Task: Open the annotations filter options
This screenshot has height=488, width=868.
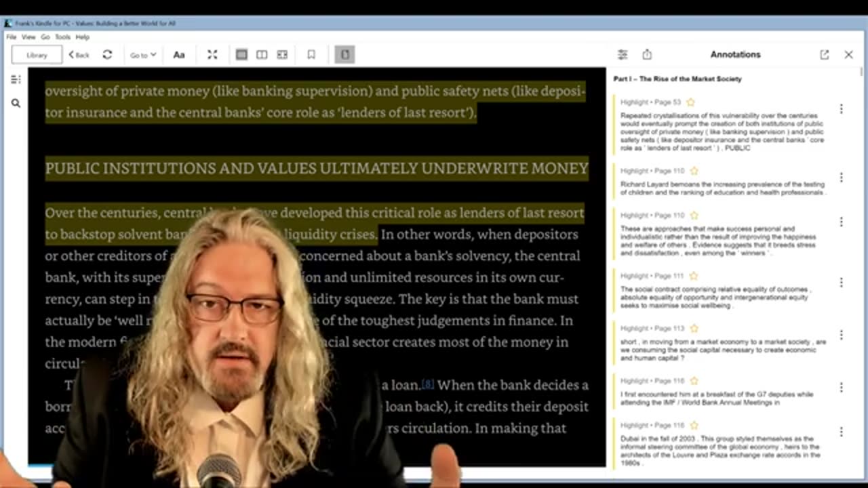Action: [x=623, y=55]
